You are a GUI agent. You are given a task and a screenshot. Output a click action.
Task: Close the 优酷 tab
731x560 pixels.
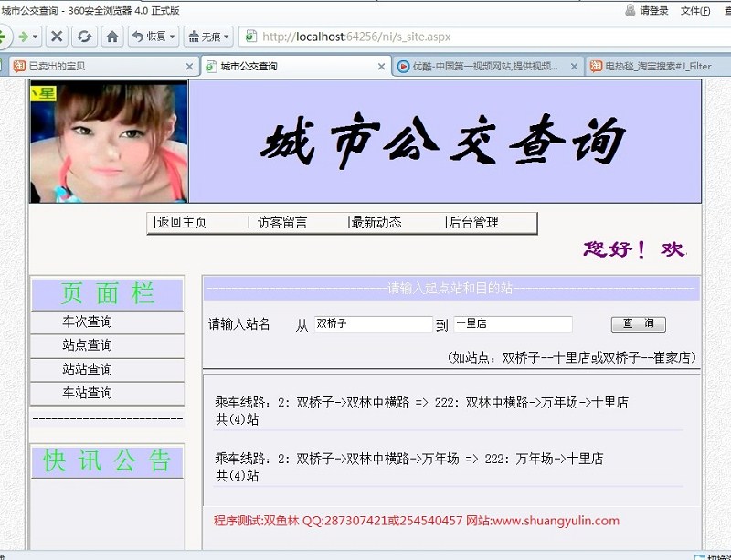click(575, 67)
